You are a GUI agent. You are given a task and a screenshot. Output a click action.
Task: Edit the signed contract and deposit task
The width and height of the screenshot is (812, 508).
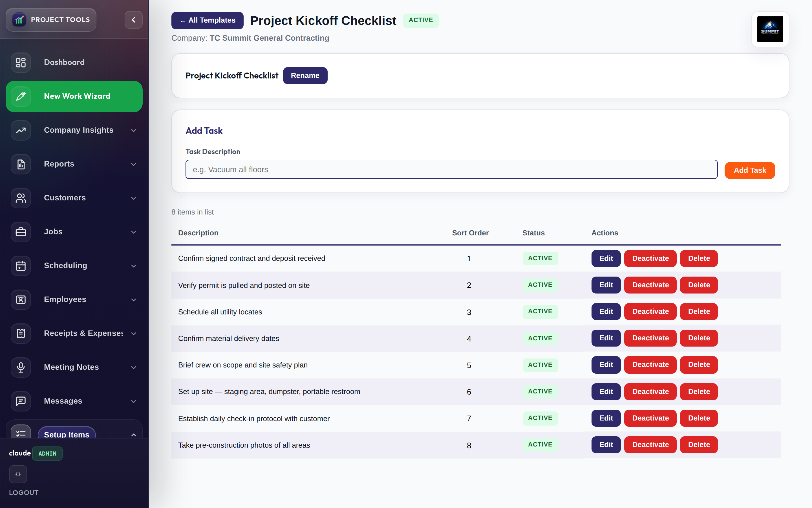606,258
